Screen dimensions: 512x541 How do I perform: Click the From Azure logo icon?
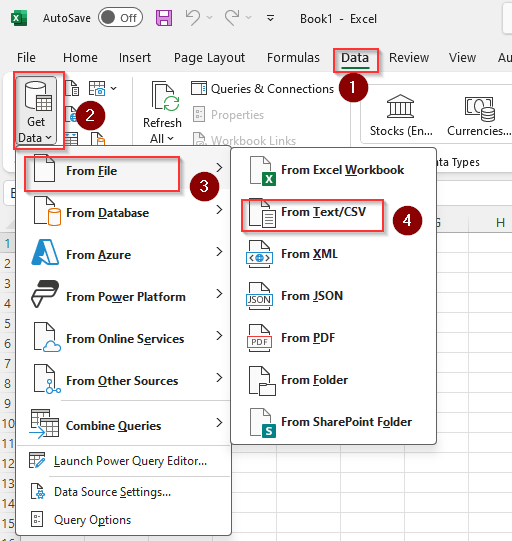click(45, 252)
